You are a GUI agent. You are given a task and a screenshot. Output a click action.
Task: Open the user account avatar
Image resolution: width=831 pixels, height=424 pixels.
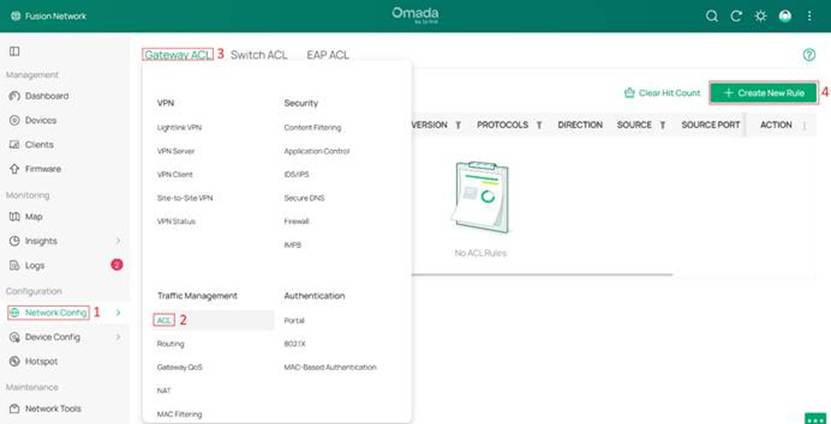(x=785, y=16)
